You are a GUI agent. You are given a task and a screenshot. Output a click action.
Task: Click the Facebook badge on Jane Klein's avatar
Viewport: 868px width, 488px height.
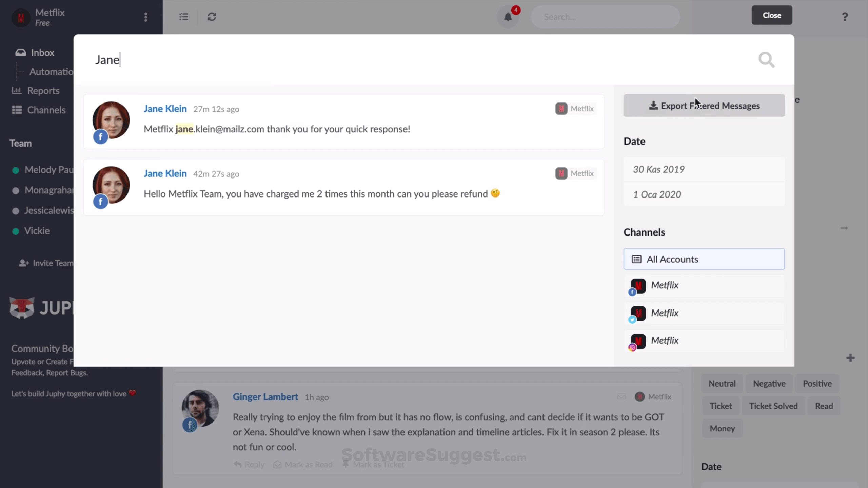pos(100,137)
